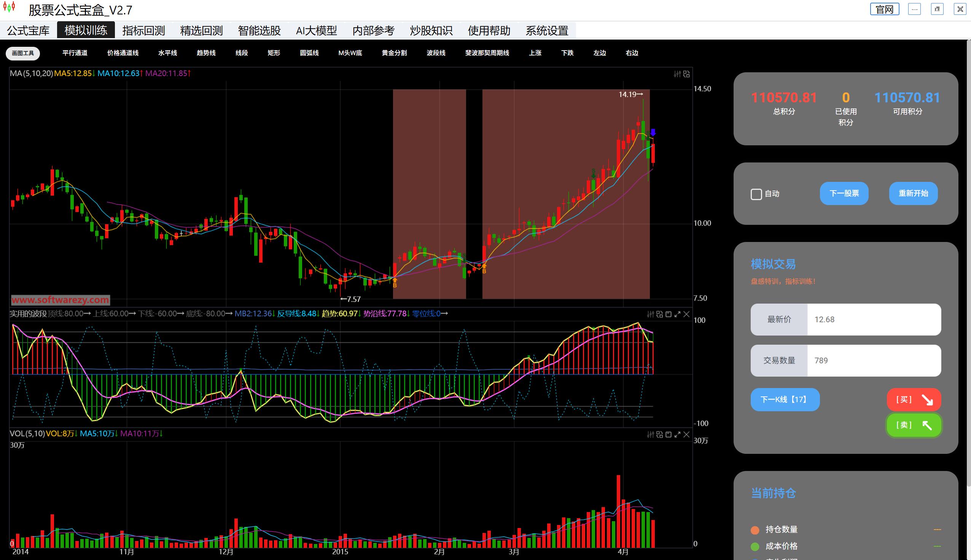Click the 趋势:60.97 indicator label
Image resolution: width=971 pixels, height=560 pixels.
tap(341, 314)
